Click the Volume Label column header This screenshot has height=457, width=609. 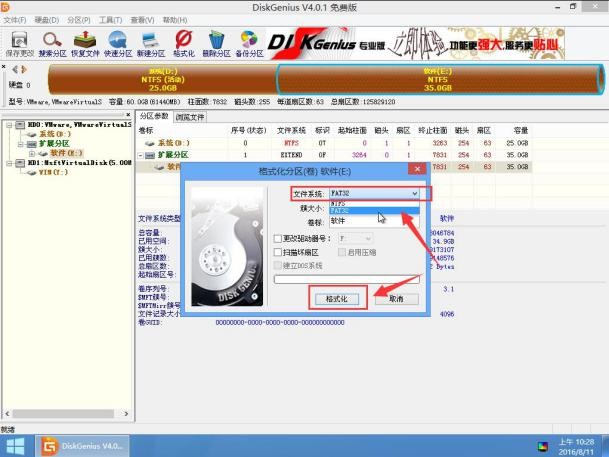[146, 130]
